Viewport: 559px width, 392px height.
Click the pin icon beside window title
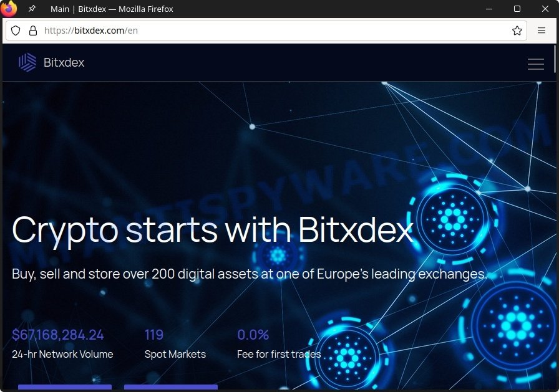click(32, 9)
